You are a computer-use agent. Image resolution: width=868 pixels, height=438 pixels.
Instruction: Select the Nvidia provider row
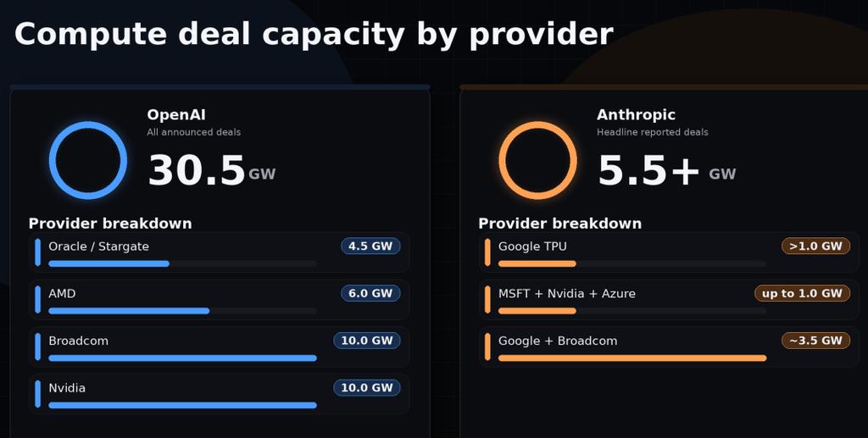219,394
